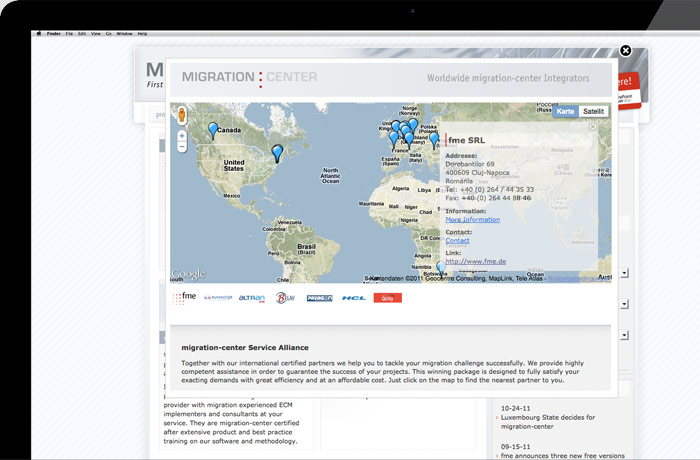The height and width of the screenshot is (460, 700).
Task: Zoom out the map with the minus button
Action: [182, 146]
